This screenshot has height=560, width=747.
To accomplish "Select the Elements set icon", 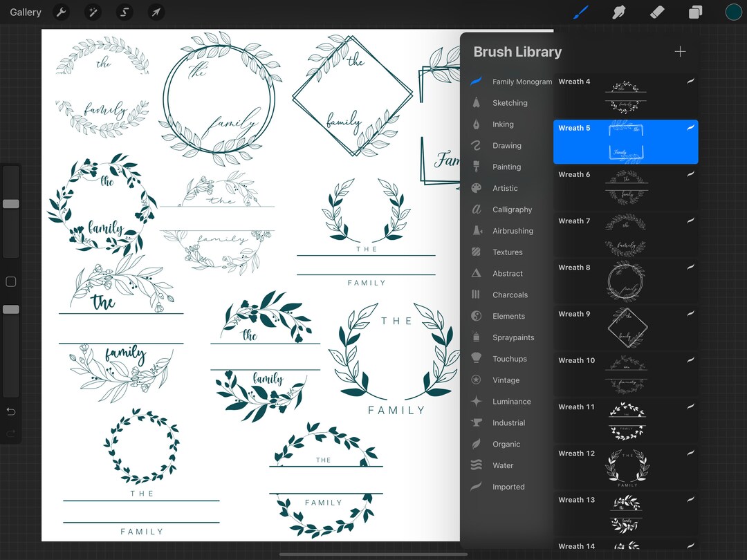I will (476, 316).
